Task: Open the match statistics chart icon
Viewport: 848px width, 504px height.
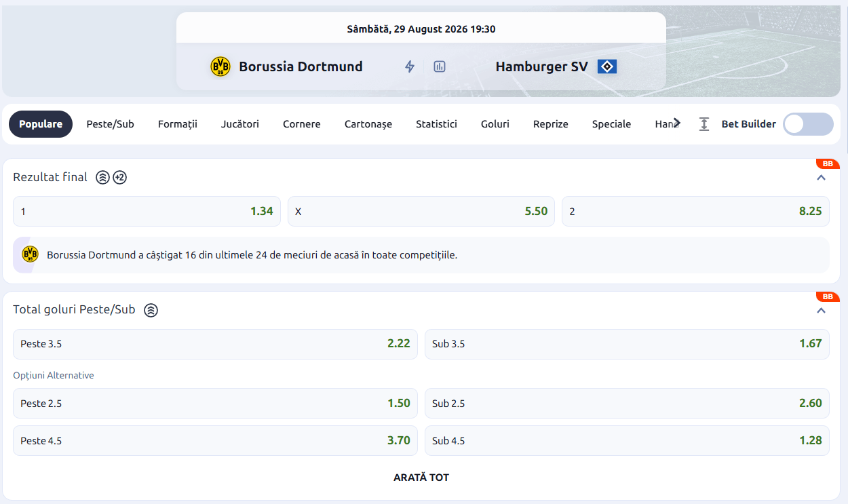Action: click(x=440, y=66)
